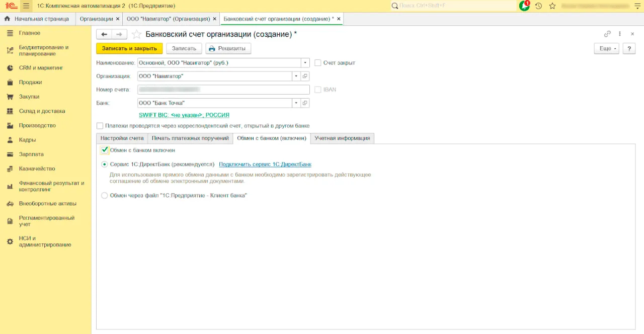
Task: Expand the Банк field dropdown
Action: (x=296, y=103)
